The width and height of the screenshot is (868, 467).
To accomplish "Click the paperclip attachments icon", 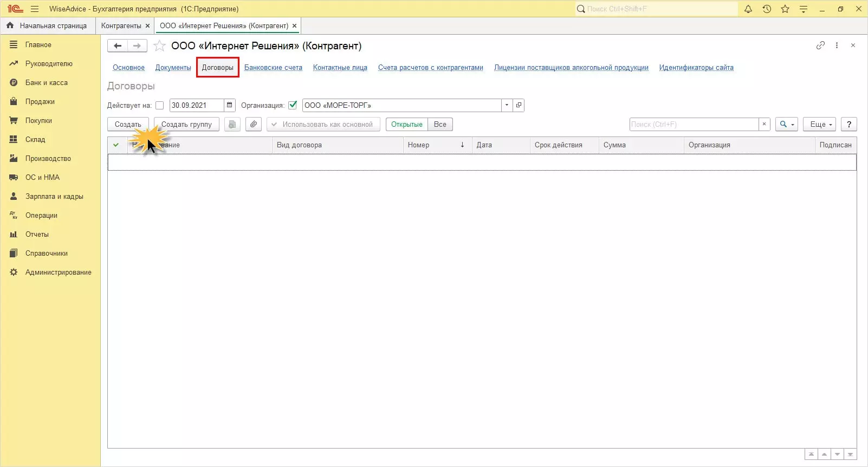I will click(254, 124).
